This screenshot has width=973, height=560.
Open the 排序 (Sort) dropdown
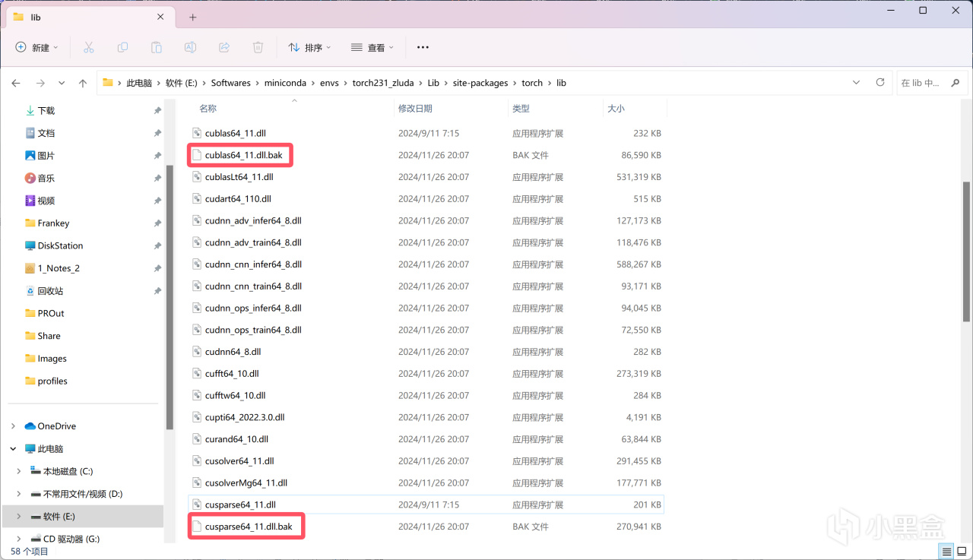tap(309, 47)
